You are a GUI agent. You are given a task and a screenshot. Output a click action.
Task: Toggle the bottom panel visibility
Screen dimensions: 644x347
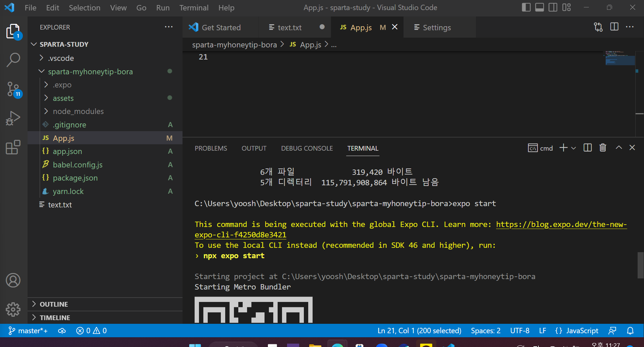click(540, 7)
